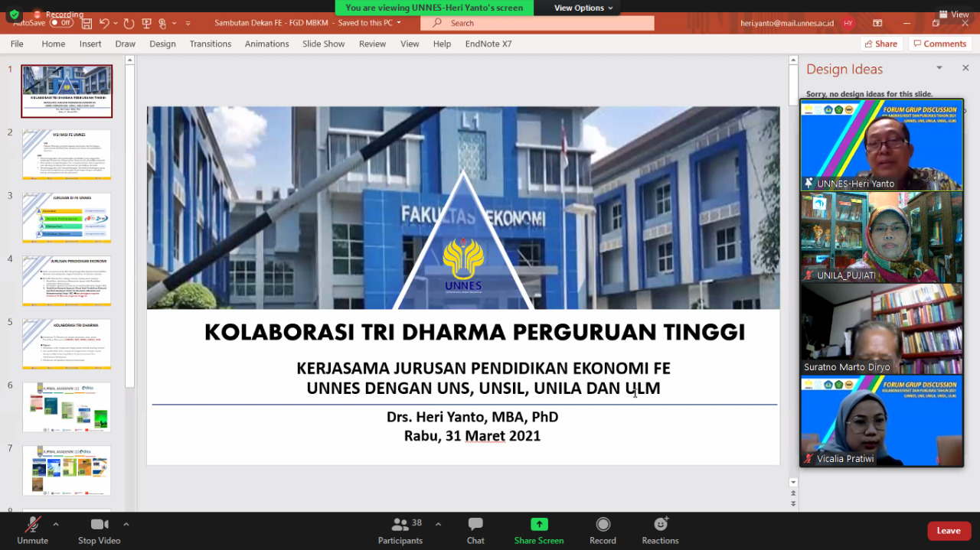Select slide 2 thumbnail Visi Misi FE UNNES

click(67, 155)
